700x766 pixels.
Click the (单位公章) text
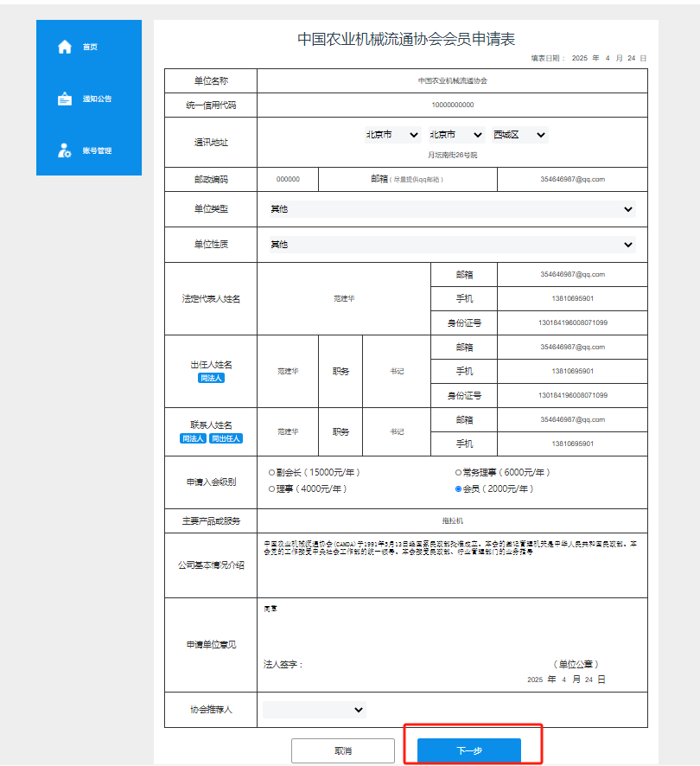coord(576,664)
